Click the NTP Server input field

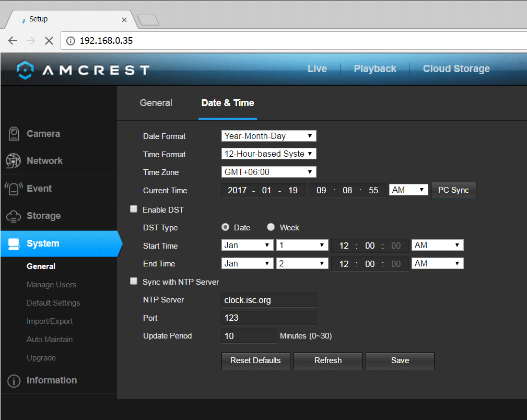pyautogui.click(x=268, y=300)
